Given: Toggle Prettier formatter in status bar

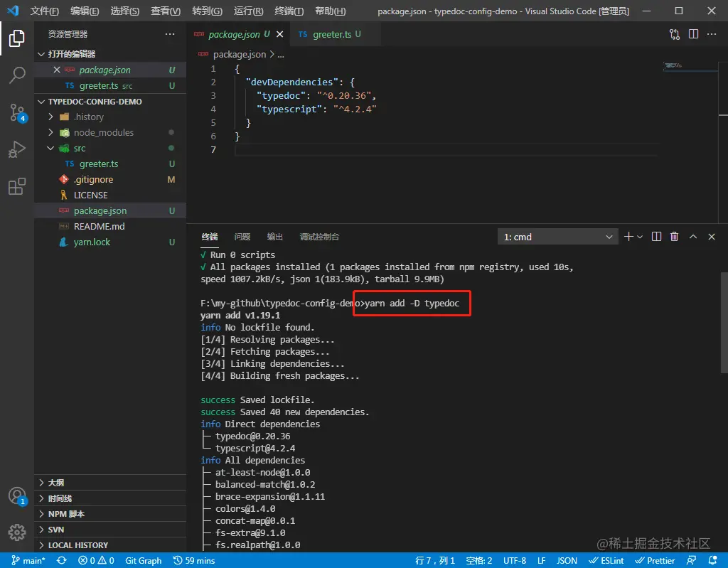Looking at the screenshot, I should [x=655, y=560].
